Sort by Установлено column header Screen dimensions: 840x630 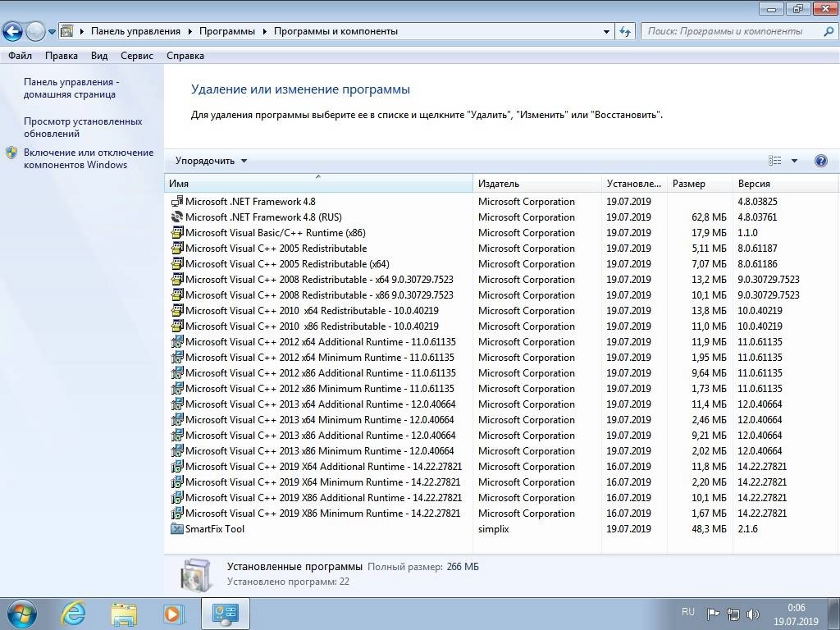[x=634, y=183]
